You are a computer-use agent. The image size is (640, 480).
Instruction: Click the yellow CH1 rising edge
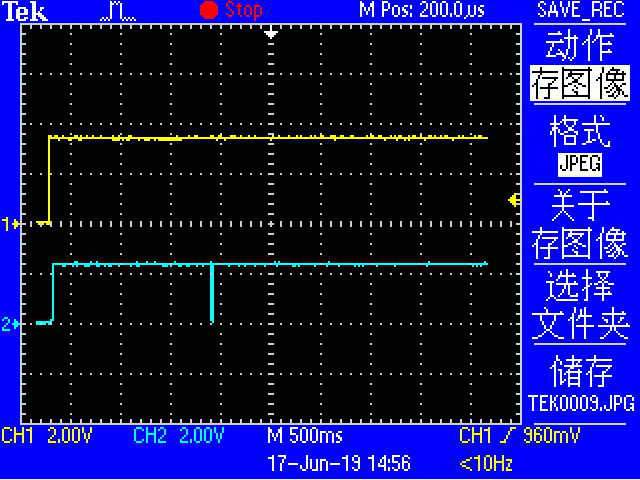pyautogui.click(x=49, y=180)
